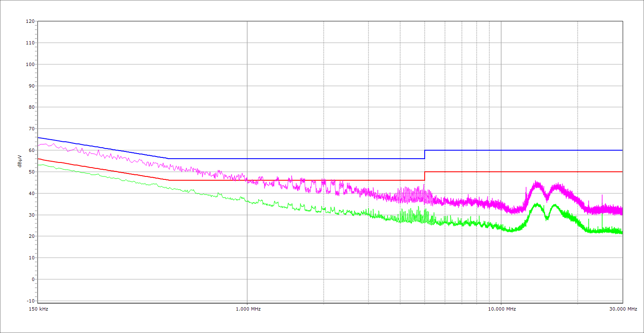This screenshot has height=333, width=644.
Task: Click the vertical step in the blue limit line
Action: [x=425, y=154]
